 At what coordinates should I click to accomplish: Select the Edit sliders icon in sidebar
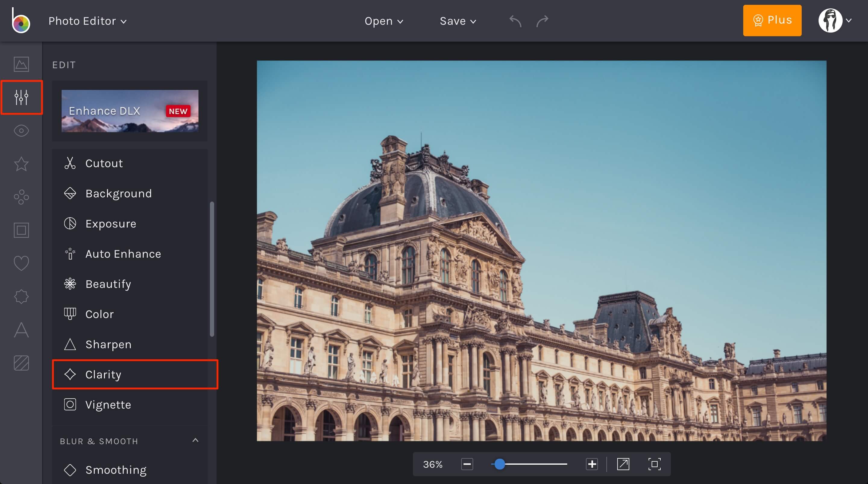[21, 98]
